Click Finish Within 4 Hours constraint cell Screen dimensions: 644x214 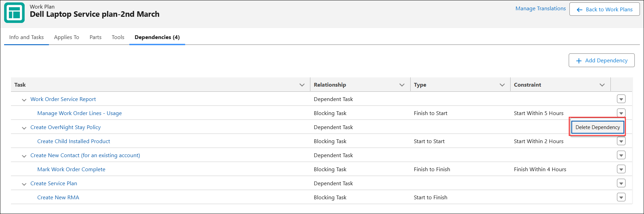pos(540,169)
